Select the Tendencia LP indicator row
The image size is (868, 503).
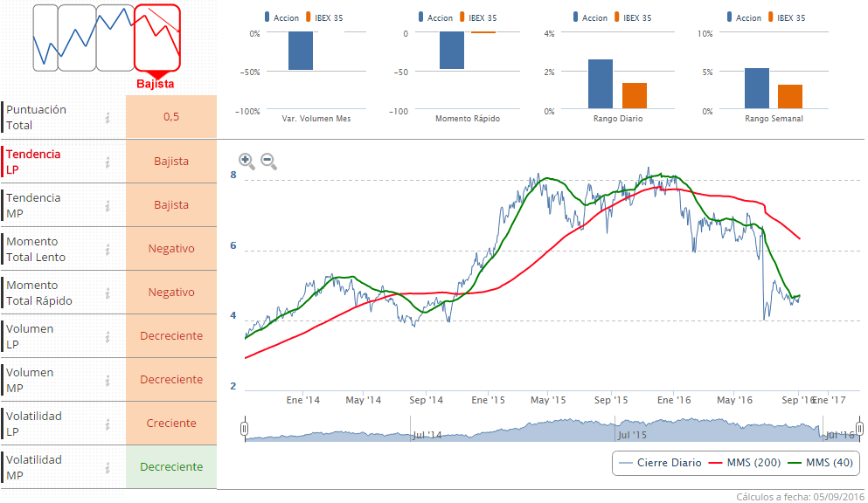pos(52,162)
